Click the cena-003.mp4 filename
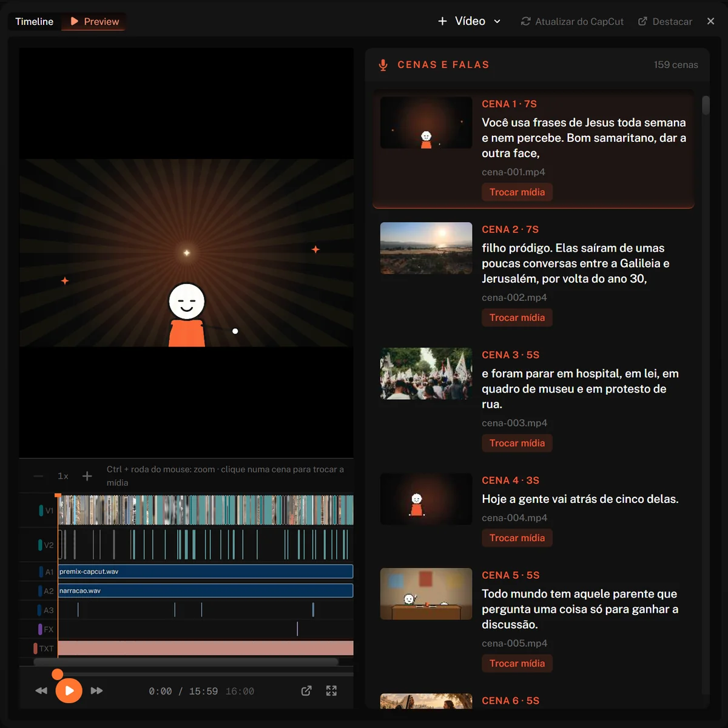The width and height of the screenshot is (728, 728). (x=514, y=423)
